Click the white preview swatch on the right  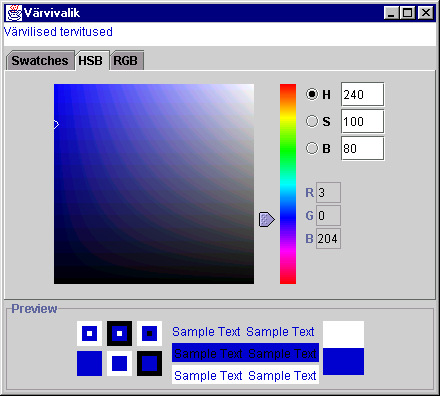(343, 334)
